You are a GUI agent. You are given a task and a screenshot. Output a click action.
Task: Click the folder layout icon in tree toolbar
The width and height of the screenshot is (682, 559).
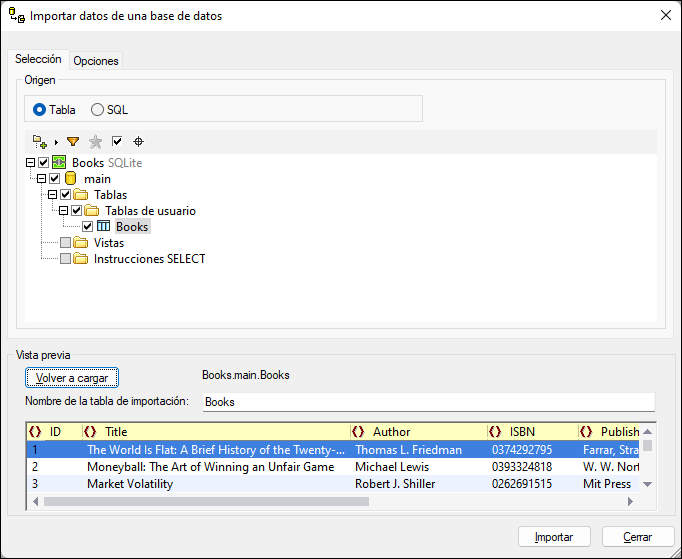click(x=39, y=142)
